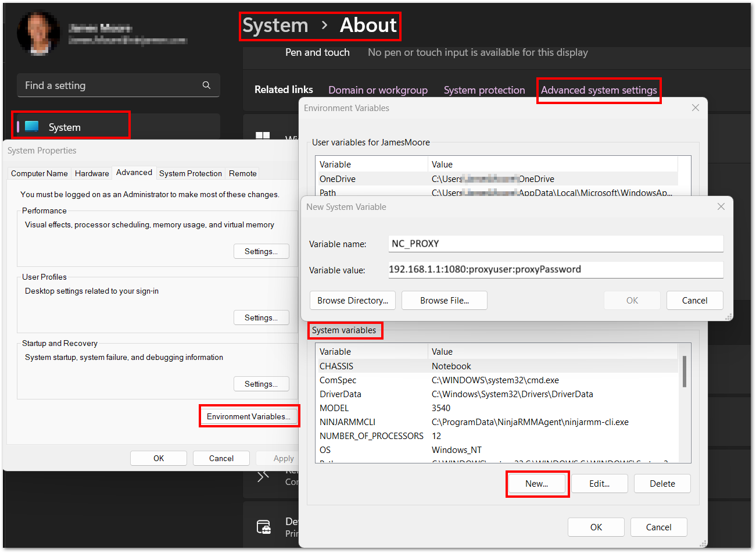The width and height of the screenshot is (756, 553).
Task: Click Delete under system variables
Action: (662, 483)
